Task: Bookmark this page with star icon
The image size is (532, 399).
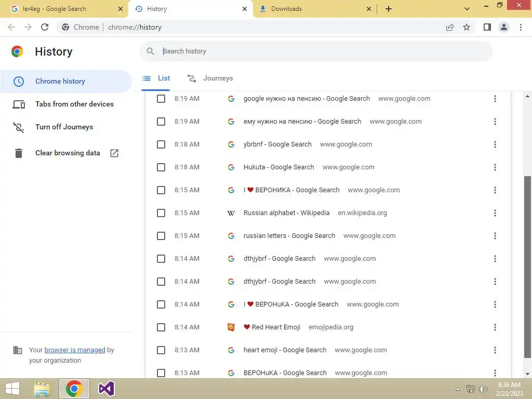Action: pyautogui.click(x=467, y=27)
